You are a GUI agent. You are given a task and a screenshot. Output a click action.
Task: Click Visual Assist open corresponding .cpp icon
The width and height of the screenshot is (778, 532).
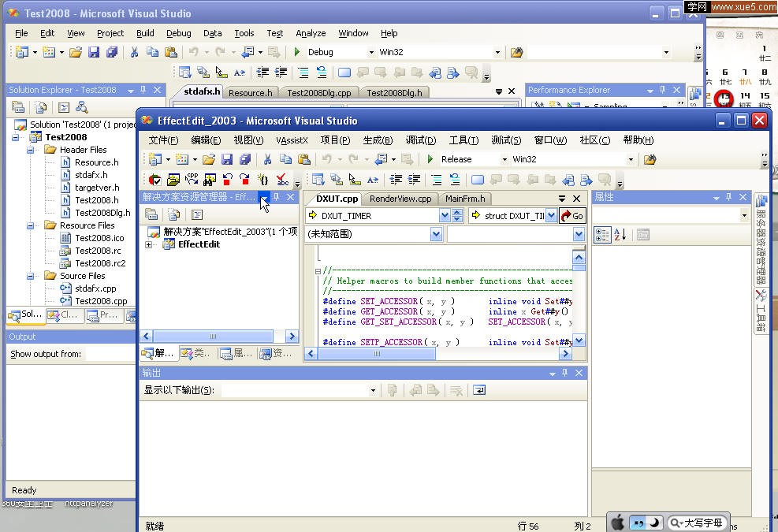(x=192, y=180)
